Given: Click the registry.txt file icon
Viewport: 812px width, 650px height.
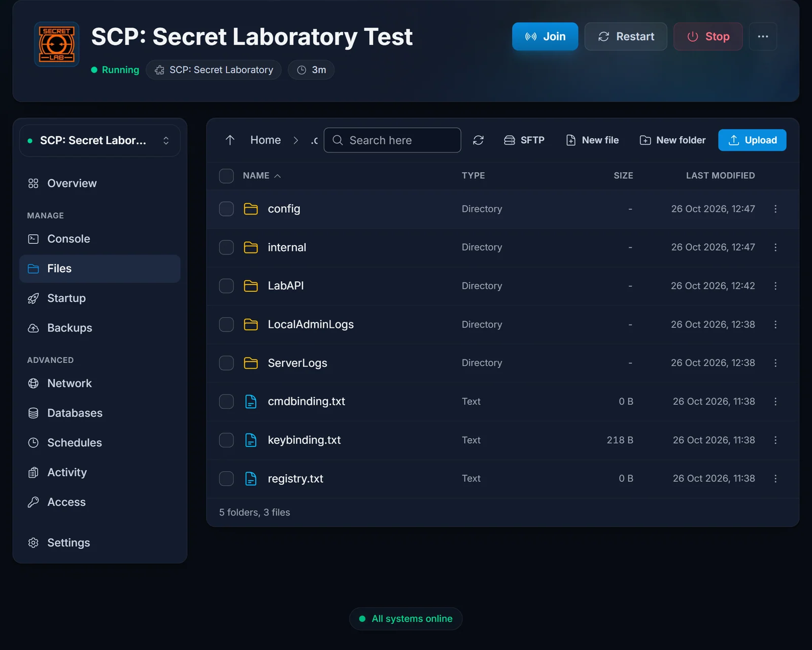Looking at the screenshot, I should (x=251, y=478).
